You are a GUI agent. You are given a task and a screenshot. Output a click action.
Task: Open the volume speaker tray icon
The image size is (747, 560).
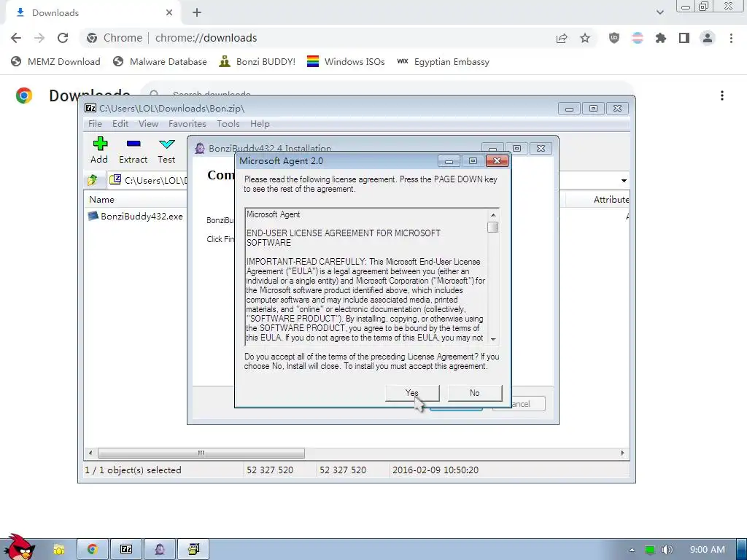(667, 550)
